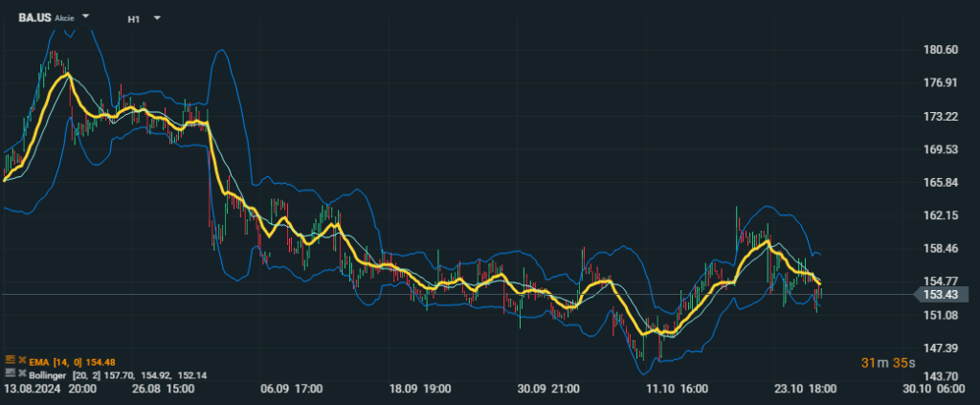Remove the EMA indicator with its X icon
Screen dimensions: 980x405
[x=22, y=361]
